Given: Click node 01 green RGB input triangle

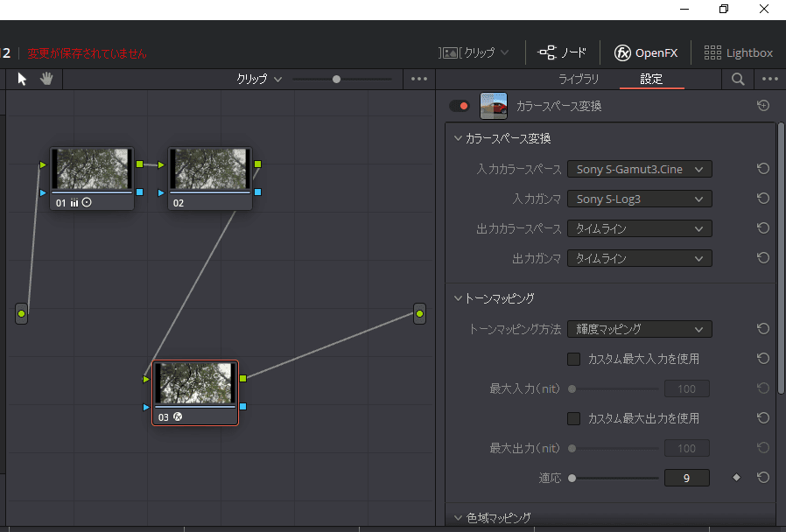Looking at the screenshot, I should (43, 164).
